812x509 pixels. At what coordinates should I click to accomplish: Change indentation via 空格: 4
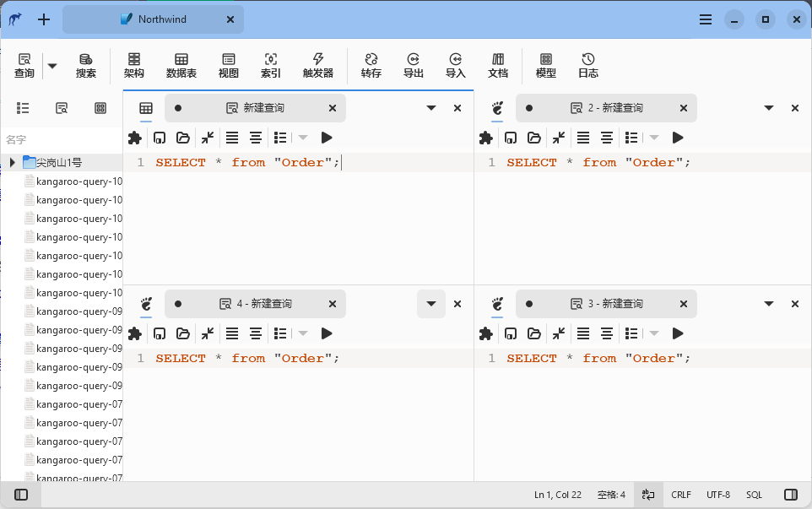[611, 495]
